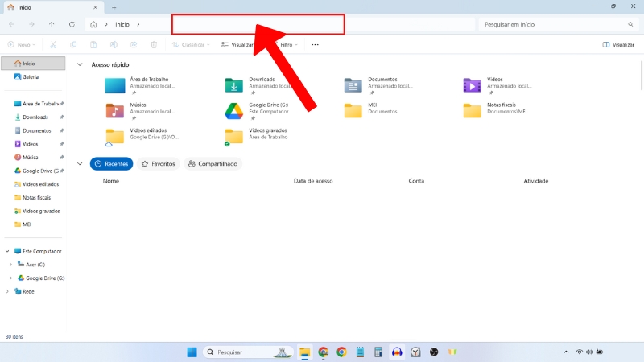This screenshot has width=644, height=362.
Task: Toggle the Visualizar preview pane button
Action: [x=617, y=45]
